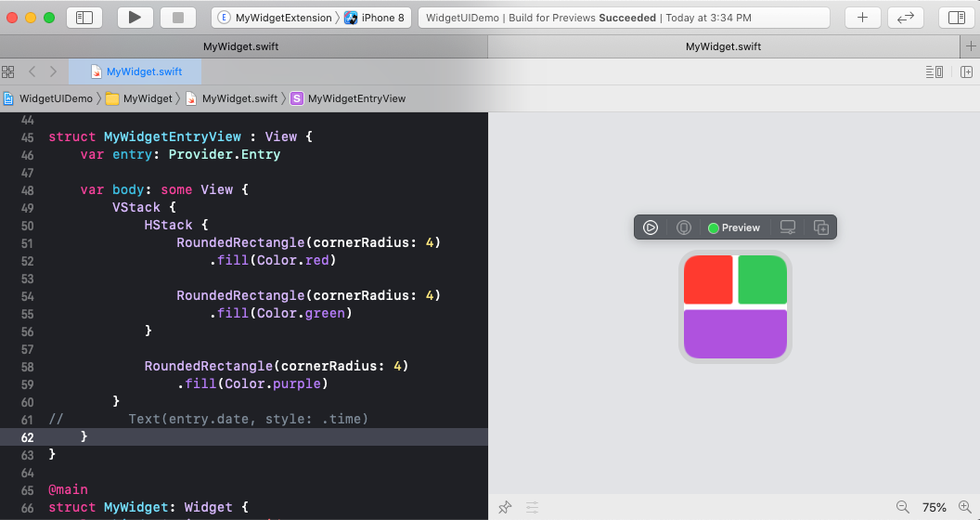Select the MyWidget.swift editor tab
Image resolution: width=980 pixels, height=520 pixels.
tap(135, 71)
